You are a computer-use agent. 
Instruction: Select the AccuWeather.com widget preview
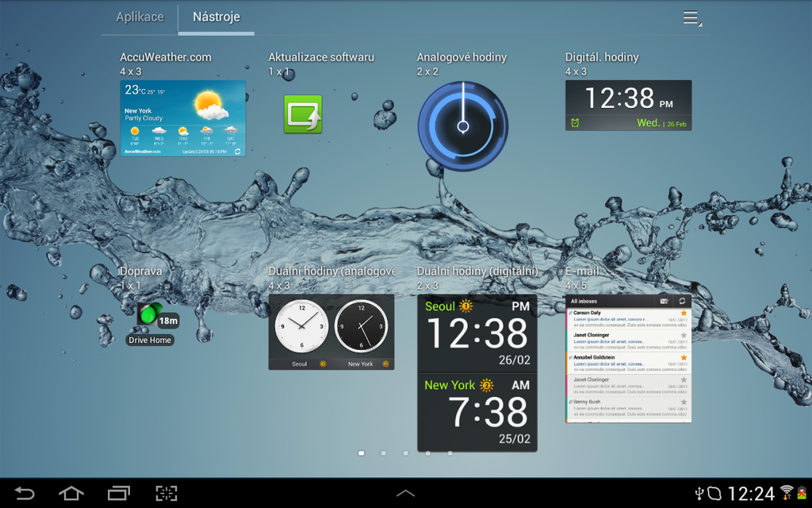click(182, 117)
